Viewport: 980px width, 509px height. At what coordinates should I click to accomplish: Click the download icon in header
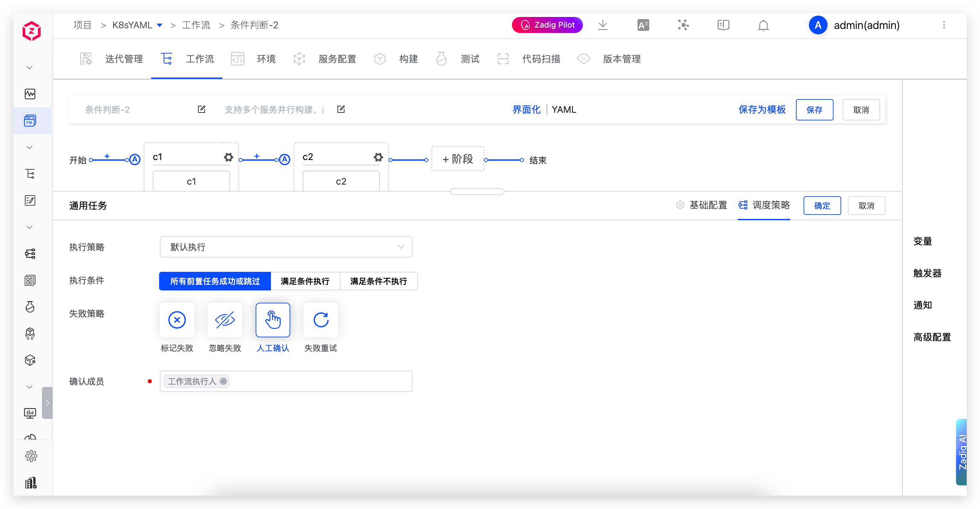(603, 25)
